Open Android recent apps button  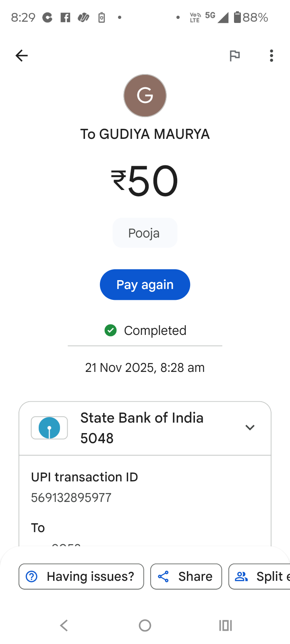(x=226, y=625)
